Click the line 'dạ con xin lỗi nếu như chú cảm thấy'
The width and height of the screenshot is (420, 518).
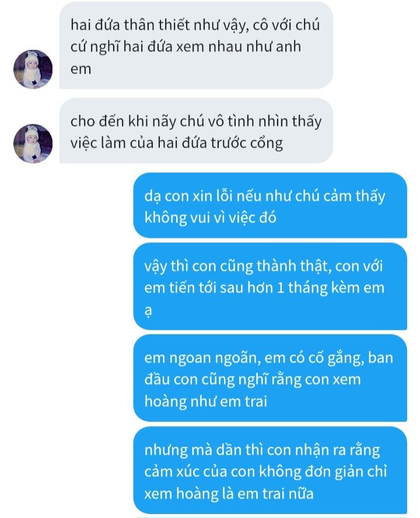tap(265, 197)
